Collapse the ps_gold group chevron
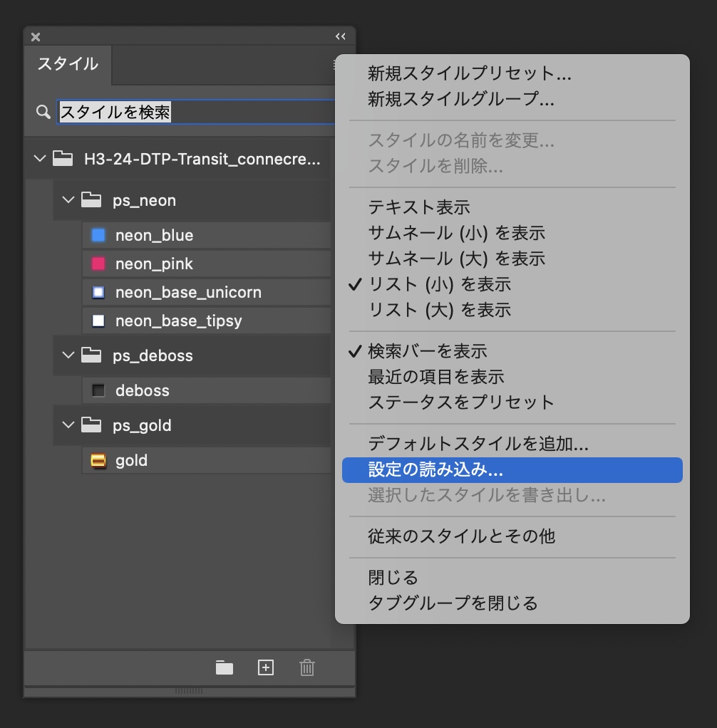The height and width of the screenshot is (728, 717). point(68,425)
